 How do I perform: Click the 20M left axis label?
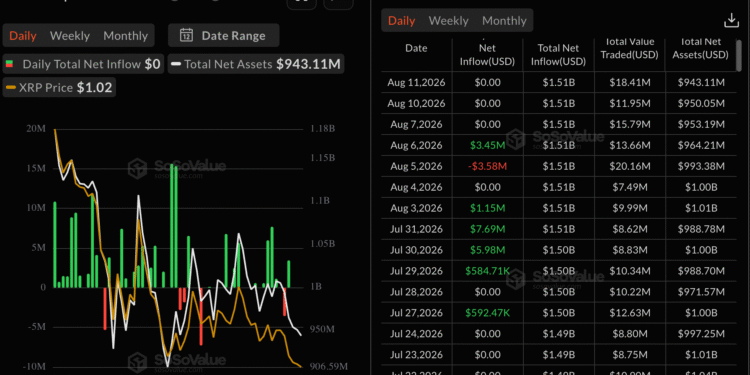(36, 129)
